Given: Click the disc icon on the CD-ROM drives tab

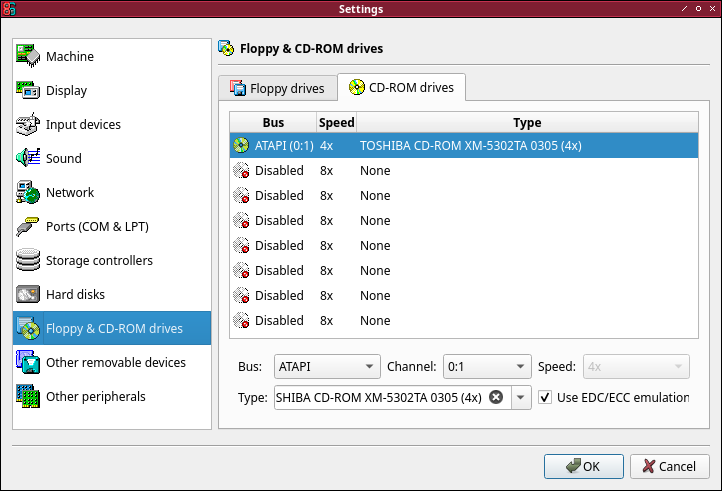Looking at the screenshot, I should [x=356, y=87].
